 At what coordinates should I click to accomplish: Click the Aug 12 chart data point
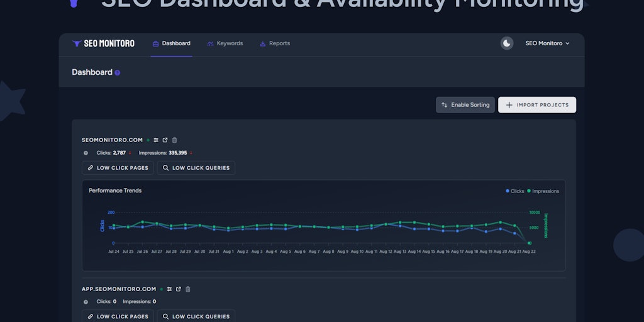coord(386,225)
